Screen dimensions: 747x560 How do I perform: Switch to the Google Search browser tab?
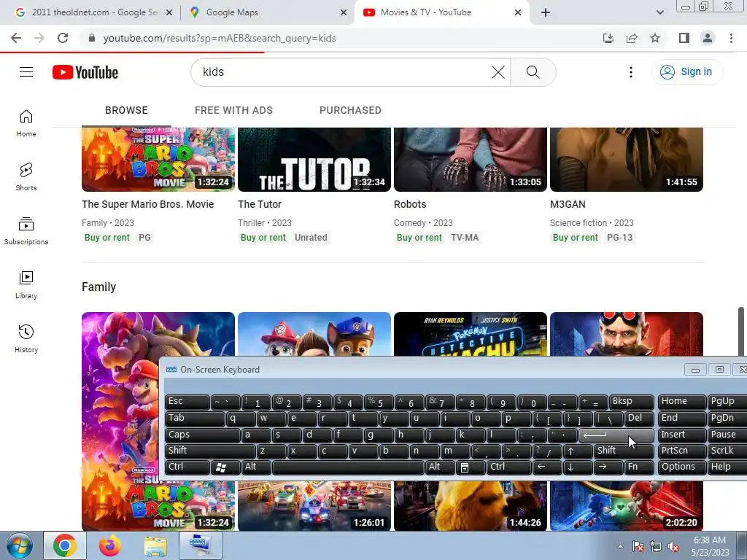click(x=93, y=12)
